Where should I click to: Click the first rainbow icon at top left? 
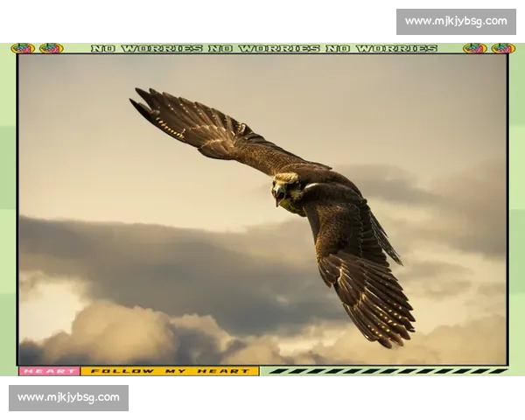coord(23,48)
